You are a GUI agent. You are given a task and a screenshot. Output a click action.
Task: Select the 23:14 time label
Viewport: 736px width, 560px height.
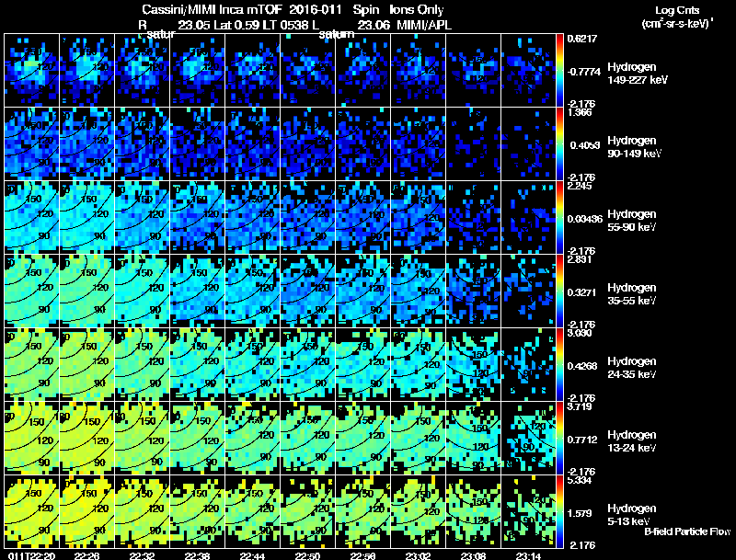[x=528, y=555]
